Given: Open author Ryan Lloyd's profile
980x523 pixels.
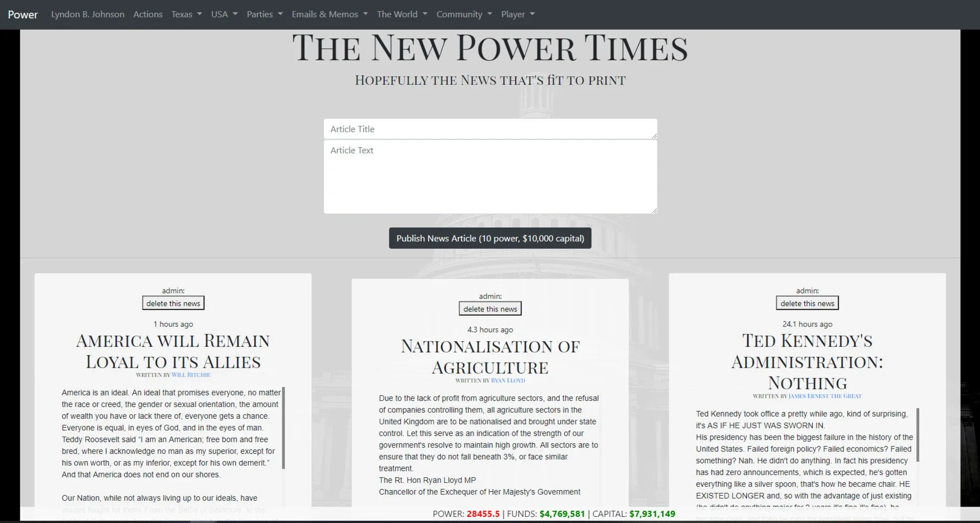Looking at the screenshot, I should point(508,381).
